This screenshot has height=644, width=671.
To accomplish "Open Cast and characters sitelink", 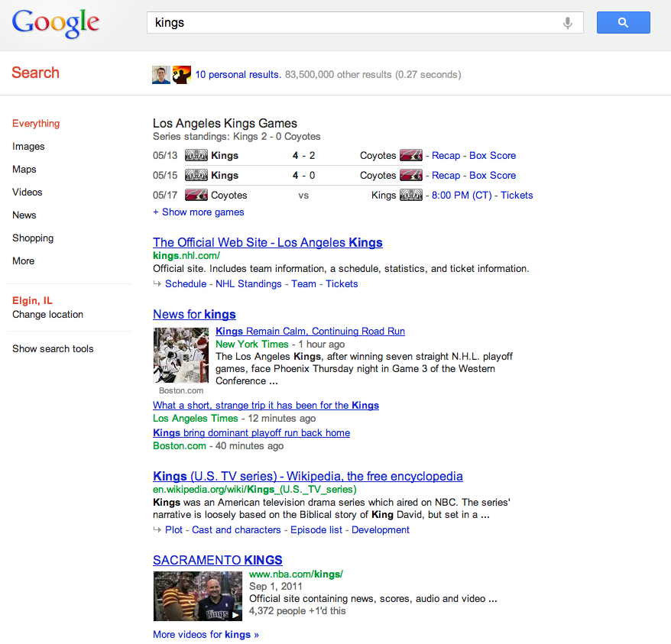I will [x=236, y=530].
